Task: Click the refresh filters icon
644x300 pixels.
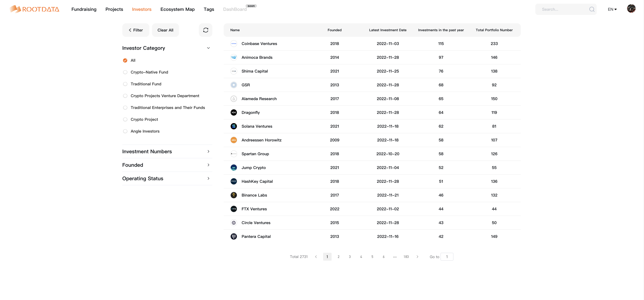Action: [205, 30]
